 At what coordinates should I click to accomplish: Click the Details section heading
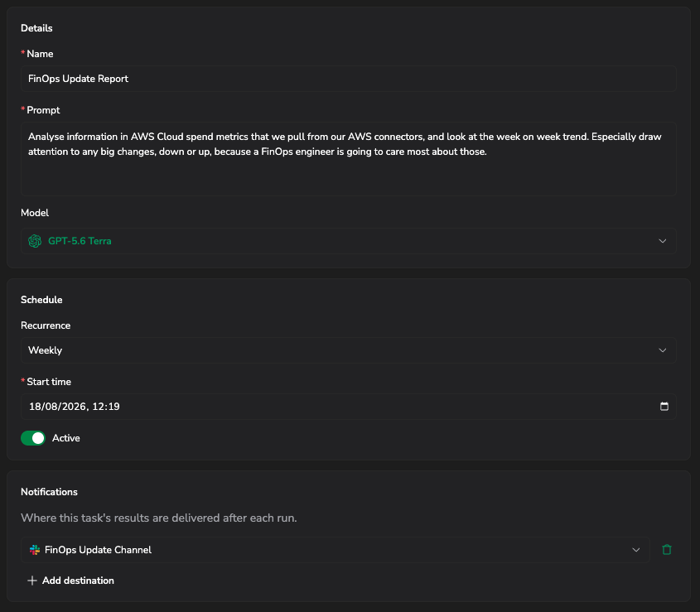click(36, 28)
